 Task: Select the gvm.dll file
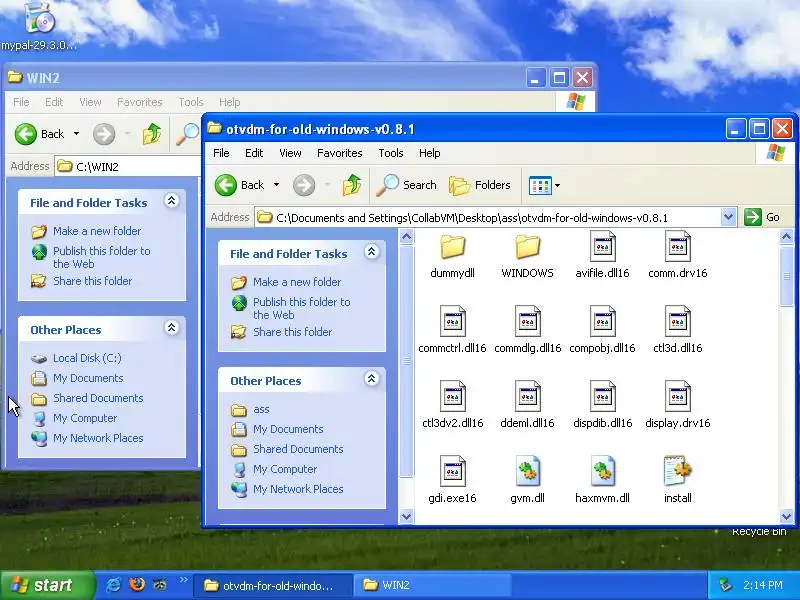coord(528,480)
